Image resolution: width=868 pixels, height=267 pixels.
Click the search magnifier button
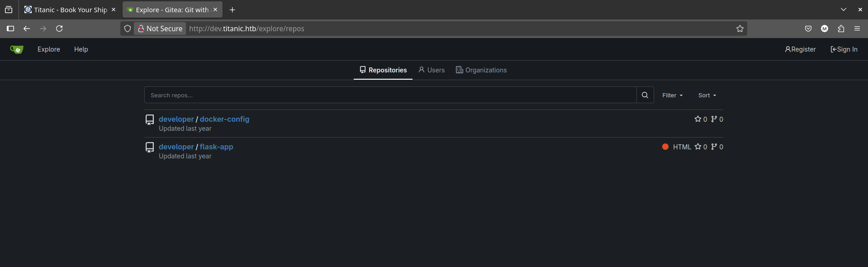[645, 95]
